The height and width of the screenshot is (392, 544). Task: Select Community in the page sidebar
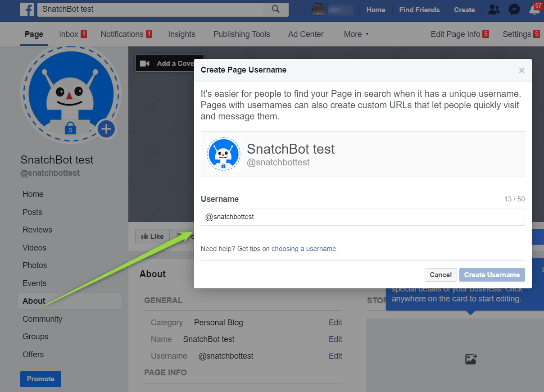42,319
